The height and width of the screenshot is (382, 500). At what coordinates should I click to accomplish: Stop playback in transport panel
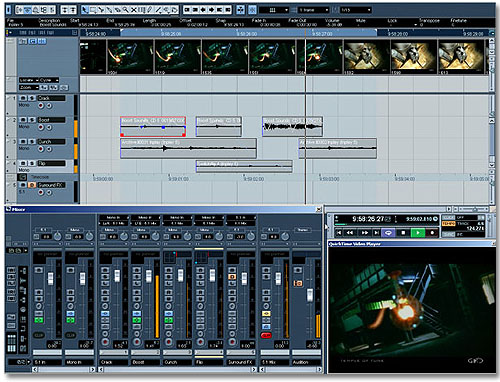click(403, 233)
